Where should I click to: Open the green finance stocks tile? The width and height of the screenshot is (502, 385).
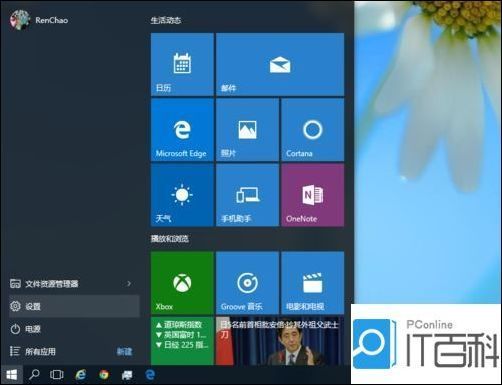182,341
